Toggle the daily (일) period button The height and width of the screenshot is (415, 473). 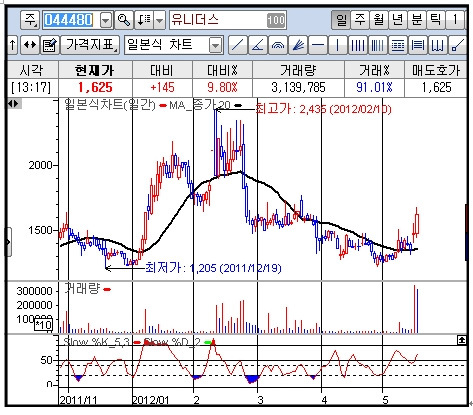[341, 20]
